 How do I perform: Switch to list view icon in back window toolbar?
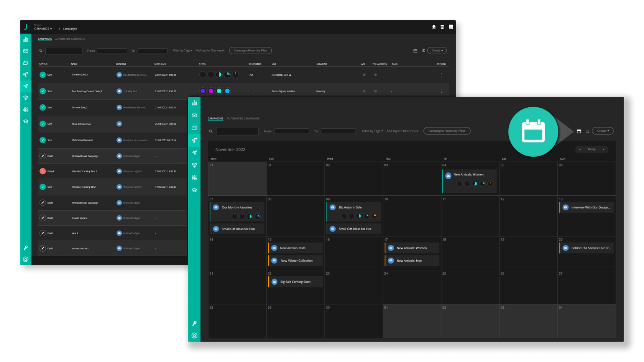423,51
